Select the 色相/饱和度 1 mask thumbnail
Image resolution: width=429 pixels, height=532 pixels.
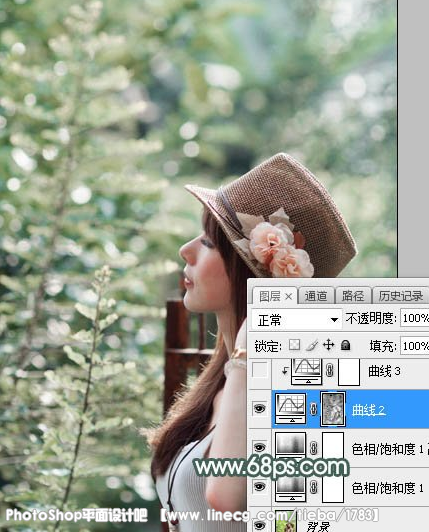333,489
